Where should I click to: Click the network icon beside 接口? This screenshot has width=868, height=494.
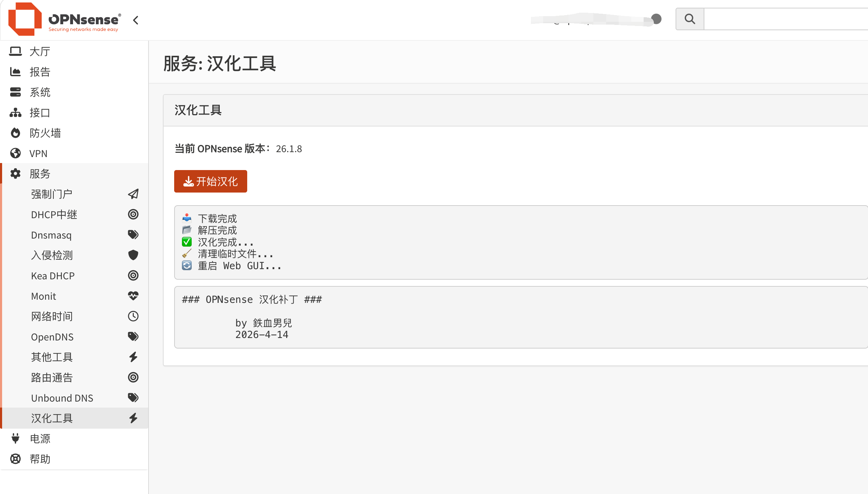pyautogui.click(x=15, y=112)
